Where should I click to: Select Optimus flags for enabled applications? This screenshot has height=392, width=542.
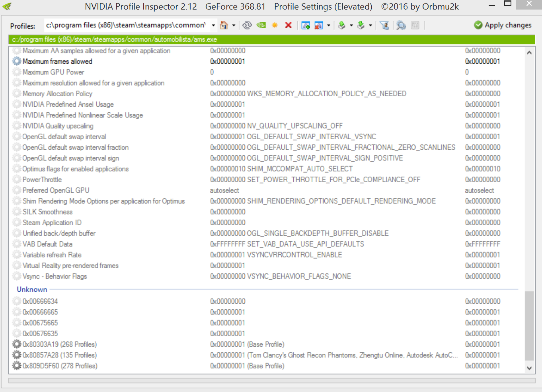point(266,169)
